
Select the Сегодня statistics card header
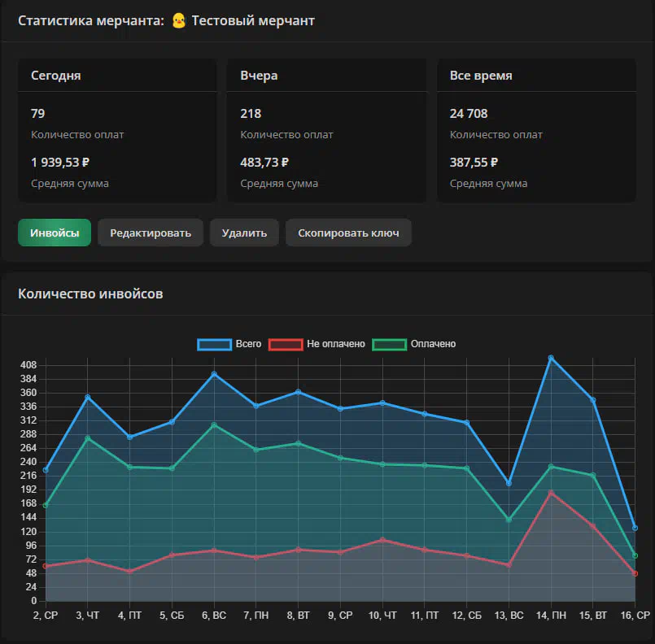56,76
